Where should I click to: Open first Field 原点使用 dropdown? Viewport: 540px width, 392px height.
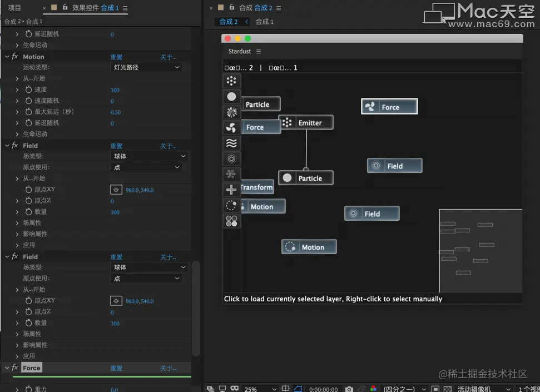click(146, 167)
